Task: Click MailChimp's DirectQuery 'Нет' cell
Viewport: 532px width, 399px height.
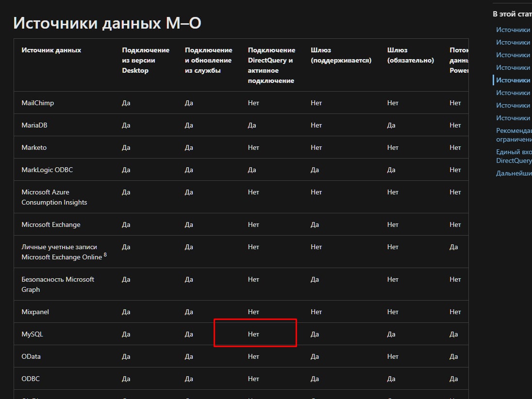Action: point(253,103)
